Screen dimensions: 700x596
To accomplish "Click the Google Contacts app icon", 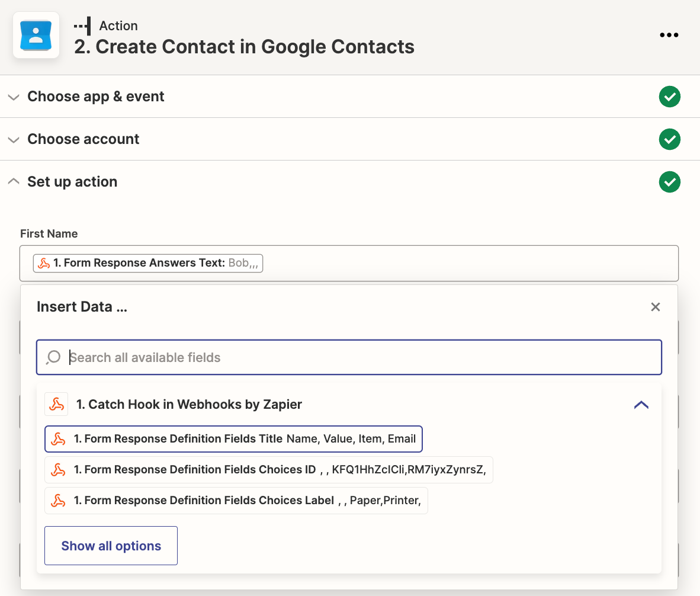I will pos(36,35).
